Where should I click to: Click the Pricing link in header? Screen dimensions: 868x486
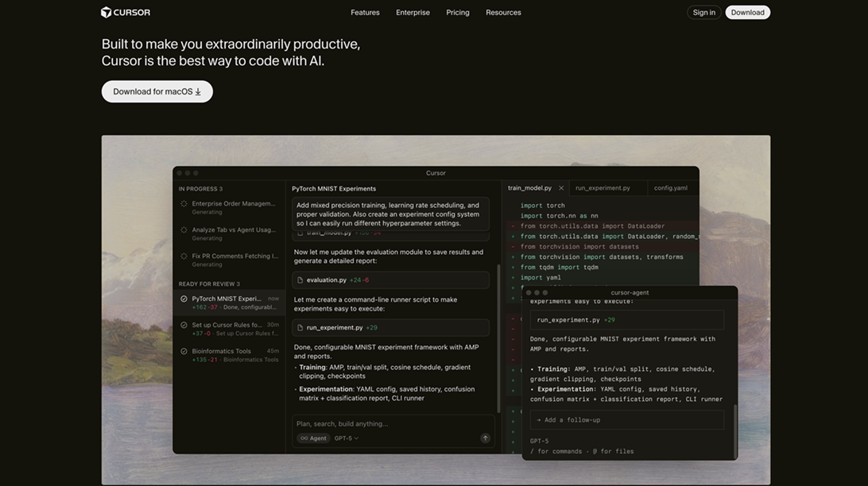pos(458,13)
